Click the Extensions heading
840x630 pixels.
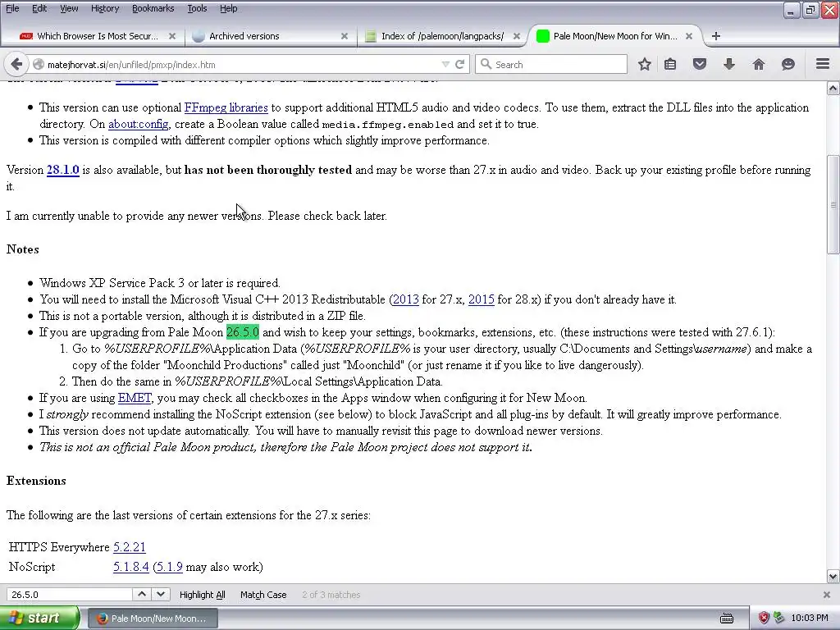click(36, 481)
